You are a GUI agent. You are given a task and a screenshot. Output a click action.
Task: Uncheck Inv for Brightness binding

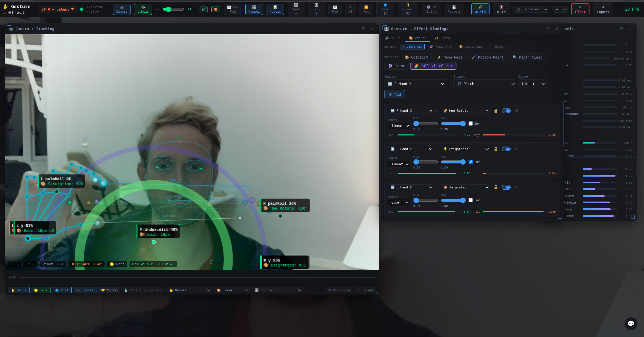tap(471, 162)
